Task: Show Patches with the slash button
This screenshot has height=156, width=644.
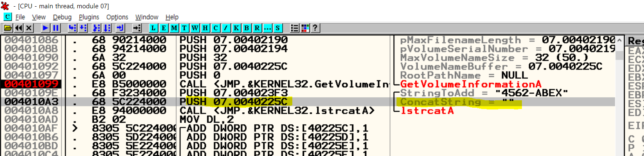Action: pos(226,28)
